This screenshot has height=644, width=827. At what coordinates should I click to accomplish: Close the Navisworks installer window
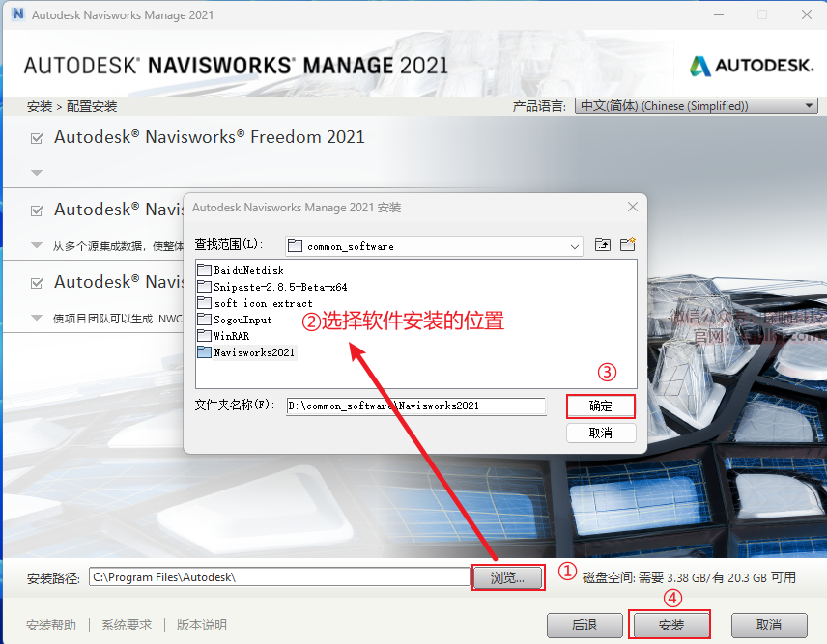(x=807, y=14)
